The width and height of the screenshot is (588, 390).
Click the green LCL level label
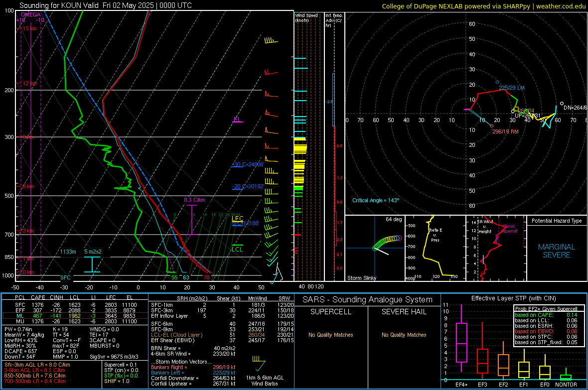[x=237, y=249]
